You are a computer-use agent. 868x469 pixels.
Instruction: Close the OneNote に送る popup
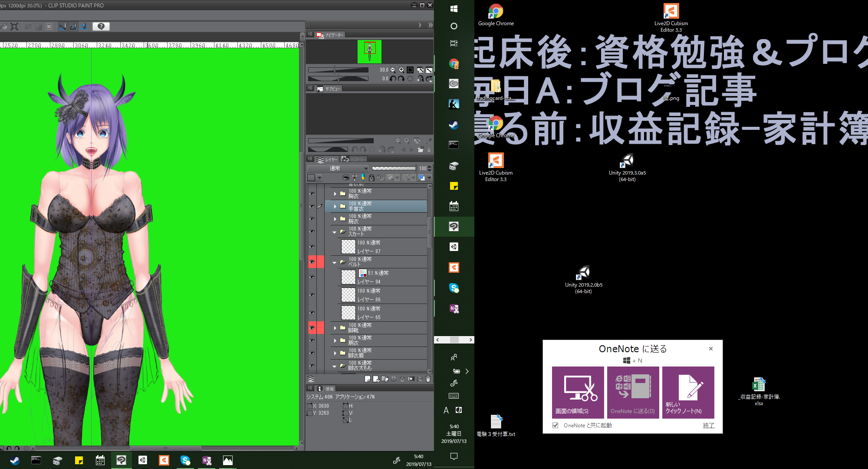tap(711, 349)
